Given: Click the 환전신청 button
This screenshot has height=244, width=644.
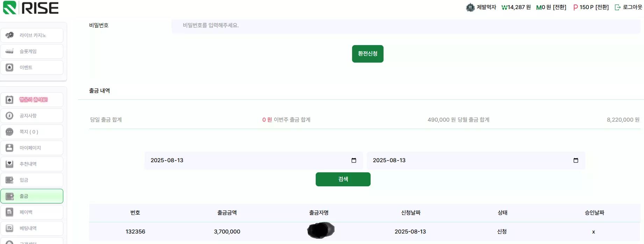Looking at the screenshot, I should [x=367, y=54].
